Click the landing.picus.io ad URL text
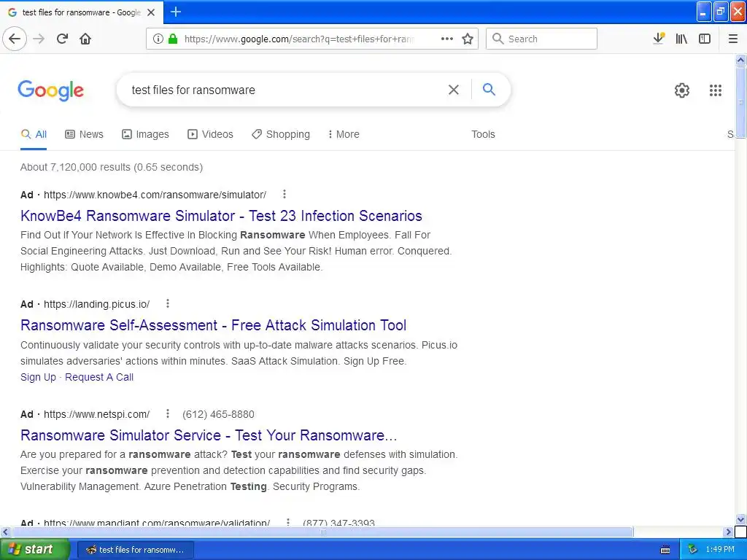 (x=97, y=304)
